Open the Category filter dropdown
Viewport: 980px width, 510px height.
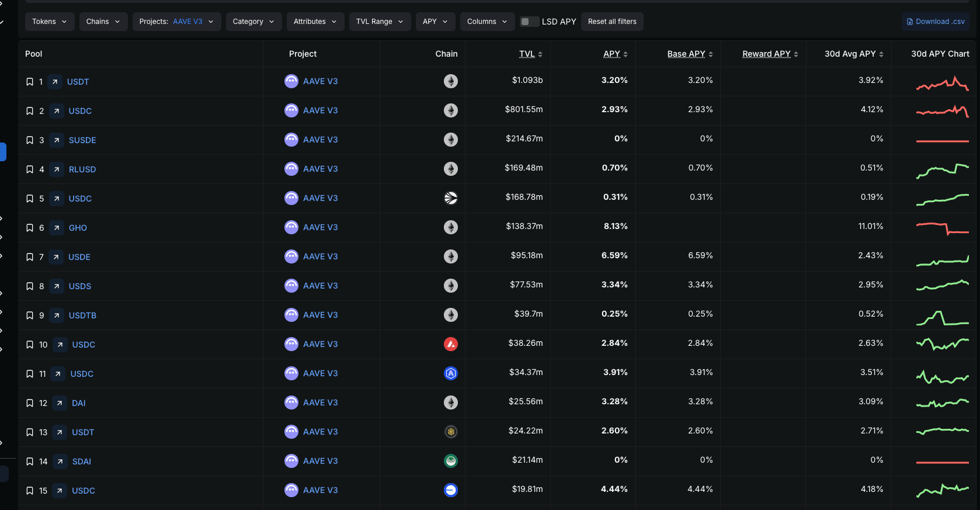[x=253, y=22]
